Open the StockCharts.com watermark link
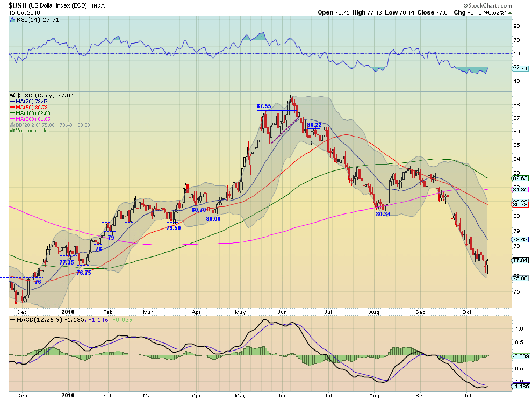This screenshot has width=532, height=400. pos(487,5)
